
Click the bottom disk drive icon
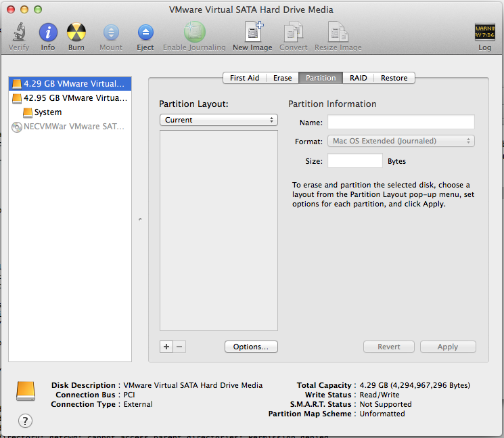pyautogui.click(x=26, y=391)
